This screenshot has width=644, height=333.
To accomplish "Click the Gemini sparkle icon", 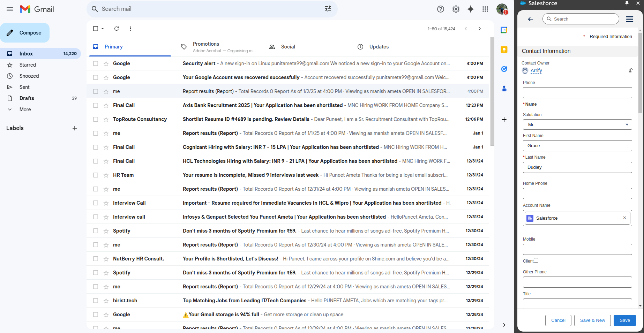I will click(x=471, y=9).
